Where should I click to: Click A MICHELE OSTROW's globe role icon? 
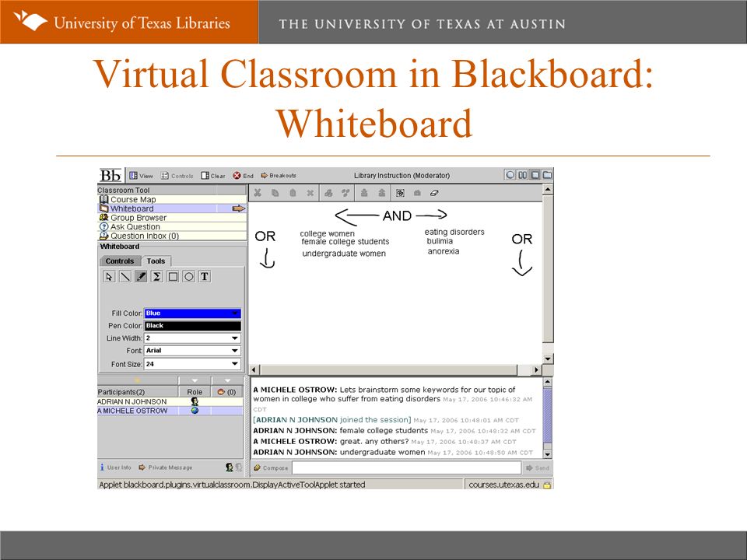195,411
